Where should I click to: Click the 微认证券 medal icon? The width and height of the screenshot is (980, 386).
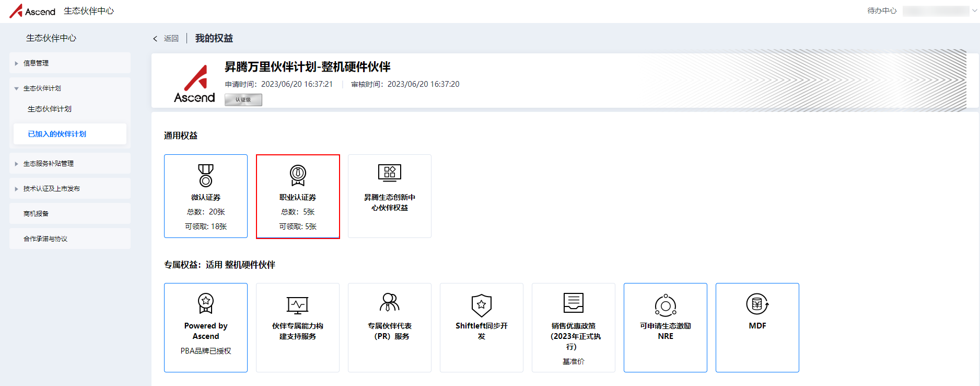(x=206, y=175)
